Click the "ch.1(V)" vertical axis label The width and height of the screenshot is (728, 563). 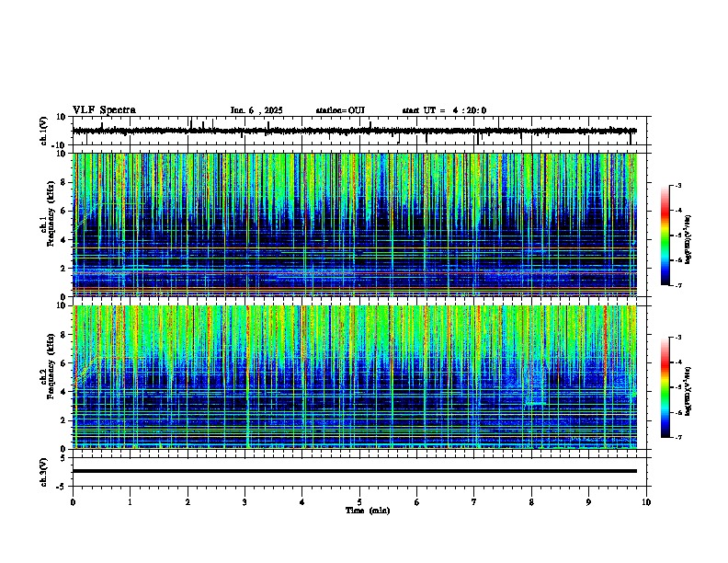pyautogui.click(x=44, y=131)
